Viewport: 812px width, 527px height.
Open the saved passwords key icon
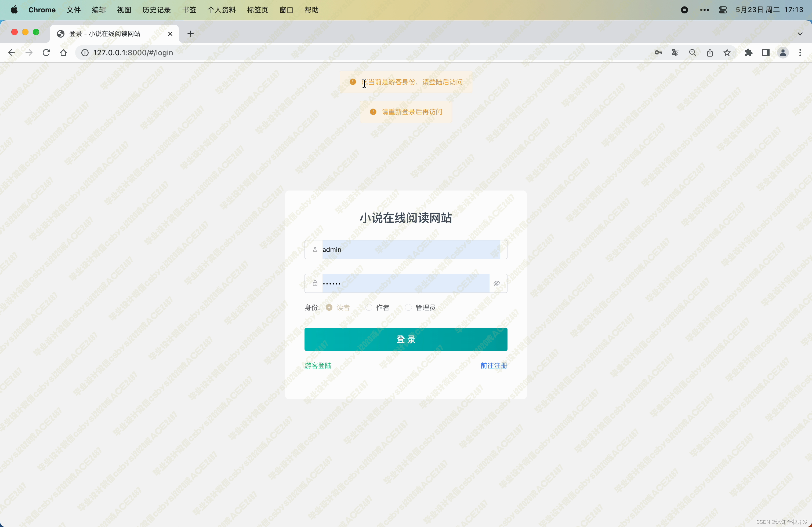point(658,53)
